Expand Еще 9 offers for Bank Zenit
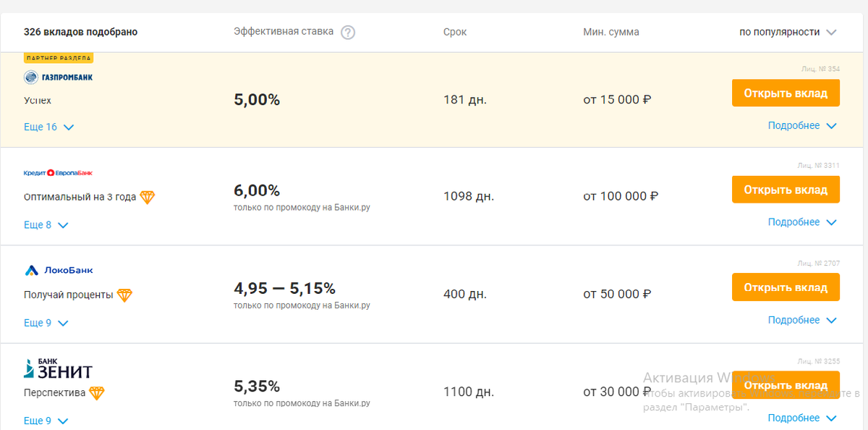868x430 pixels. click(x=46, y=421)
